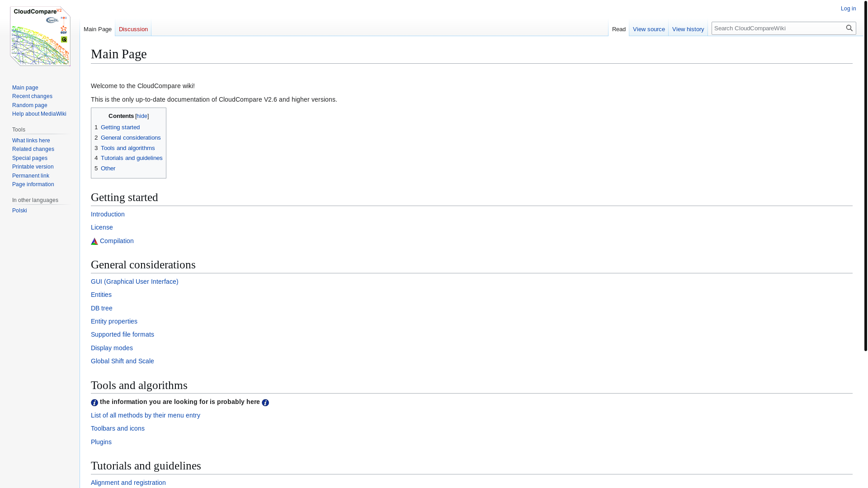Open Help about MediaWiki
This screenshot has width=868, height=488.
click(x=39, y=114)
